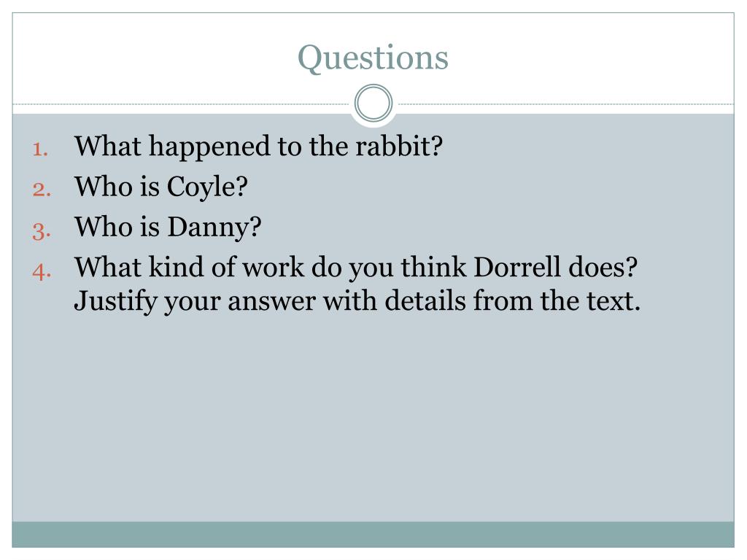Click the list number 1 marker
The image size is (747, 560).
tap(40, 149)
